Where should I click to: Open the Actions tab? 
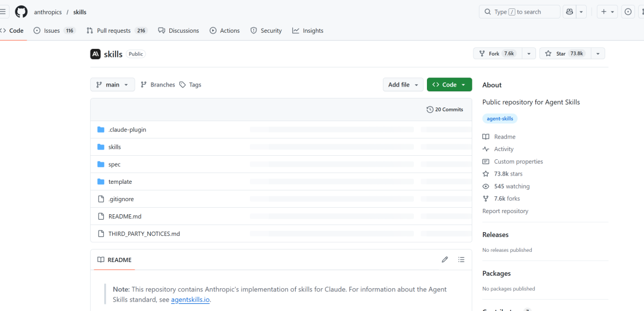pos(225,30)
